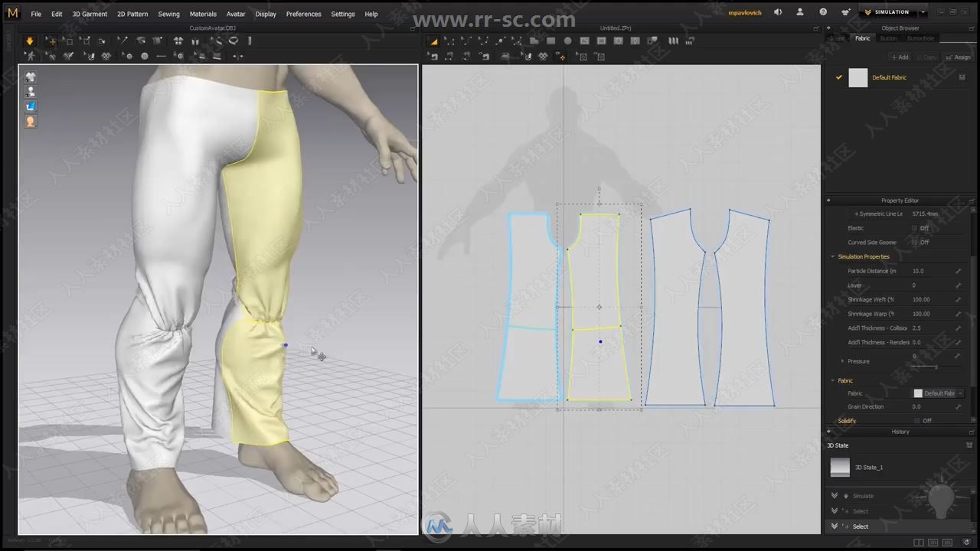Click the SIMULATION button

(887, 12)
